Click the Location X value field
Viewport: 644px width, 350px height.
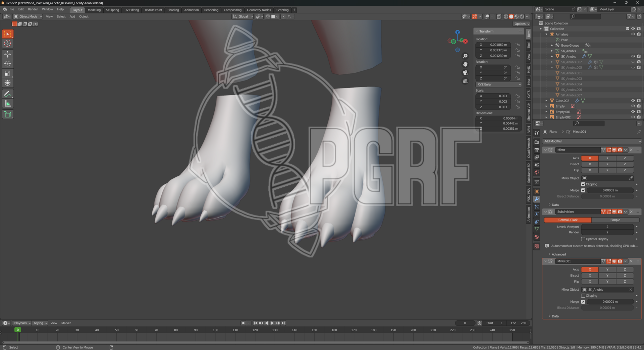click(x=494, y=45)
